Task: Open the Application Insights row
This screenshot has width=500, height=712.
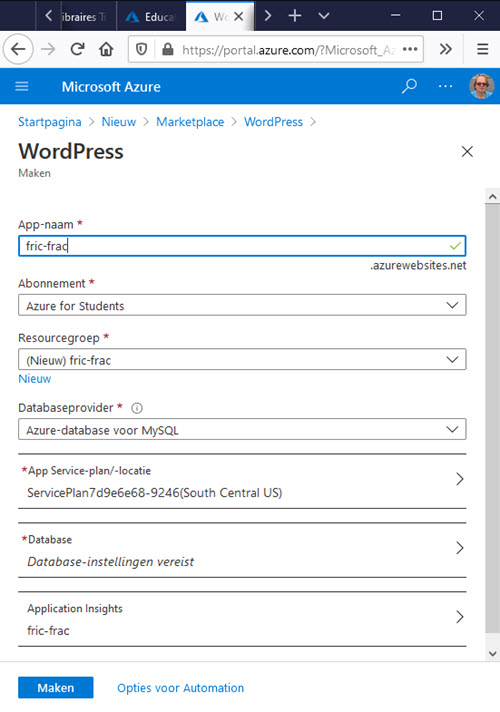Action: pos(242,619)
